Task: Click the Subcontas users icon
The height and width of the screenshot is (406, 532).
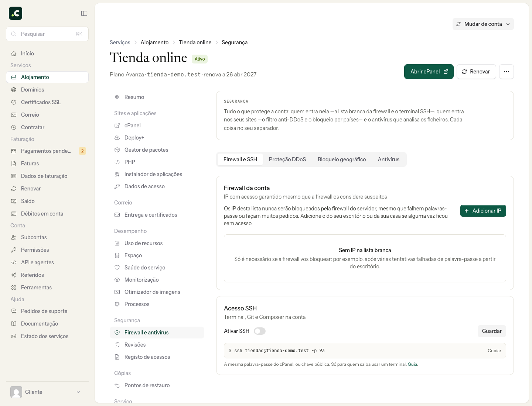Action: (x=14, y=237)
